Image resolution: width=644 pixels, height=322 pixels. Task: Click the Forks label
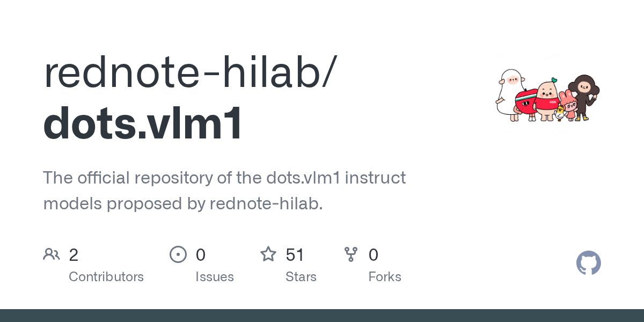[x=385, y=277]
